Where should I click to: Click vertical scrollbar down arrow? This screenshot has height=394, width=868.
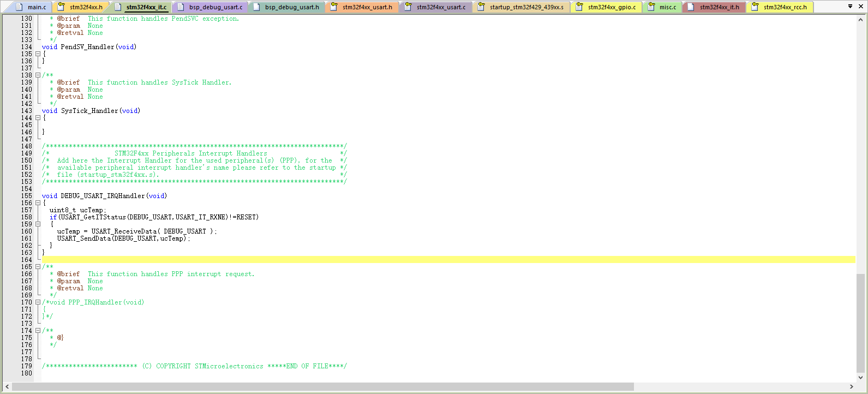pyautogui.click(x=861, y=377)
